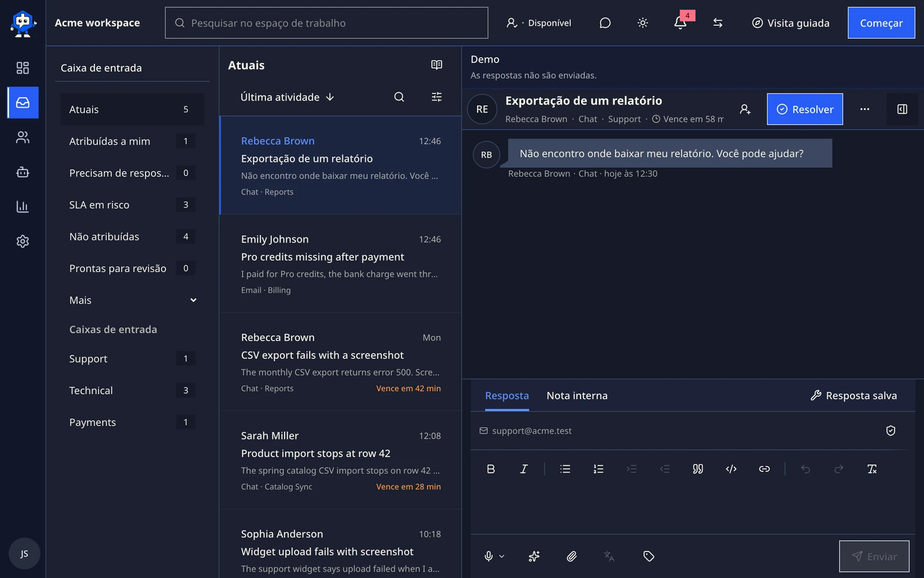The width and height of the screenshot is (924, 578).
Task: Click the Começar button
Action: [x=881, y=23]
